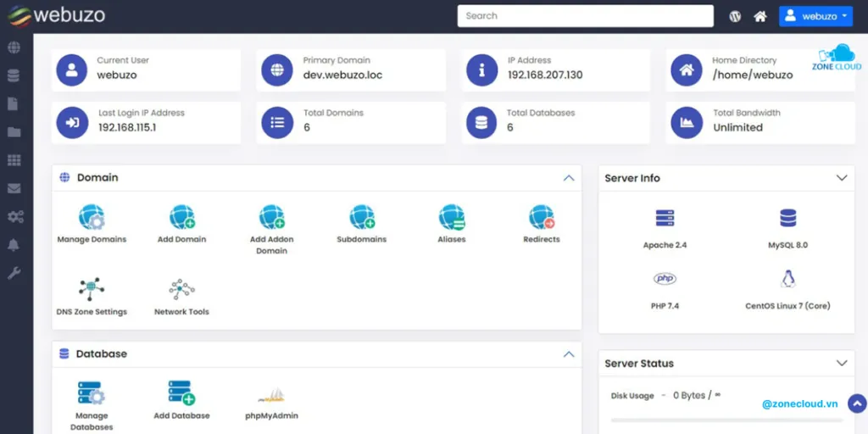The image size is (868, 434).
Task: Click the IP Address info icon
Action: click(x=481, y=70)
